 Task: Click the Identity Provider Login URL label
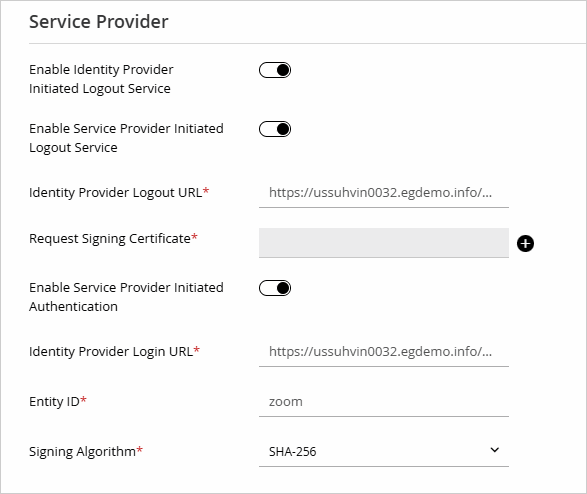(111, 352)
